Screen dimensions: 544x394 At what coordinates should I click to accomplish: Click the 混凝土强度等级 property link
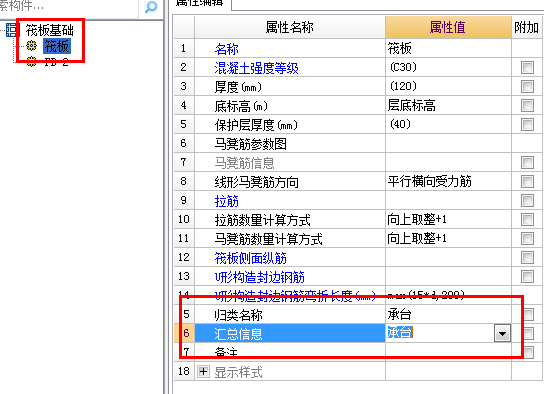[256, 68]
